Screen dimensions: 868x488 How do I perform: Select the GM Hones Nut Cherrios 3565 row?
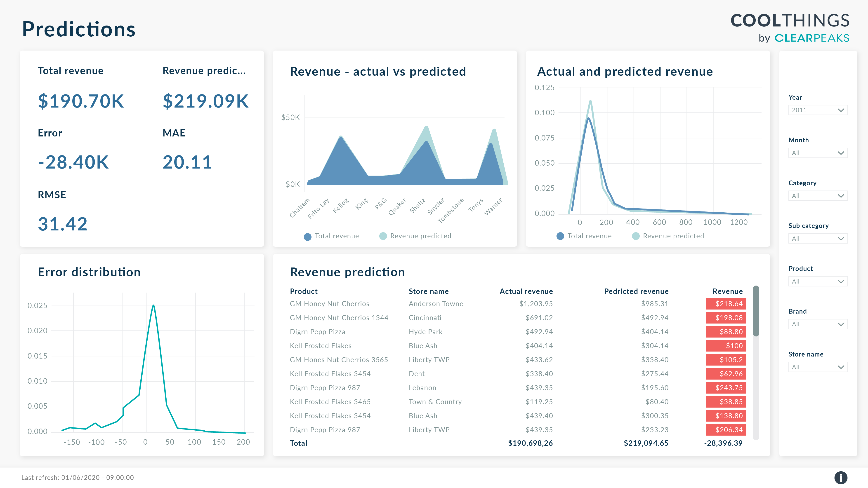click(x=518, y=360)
